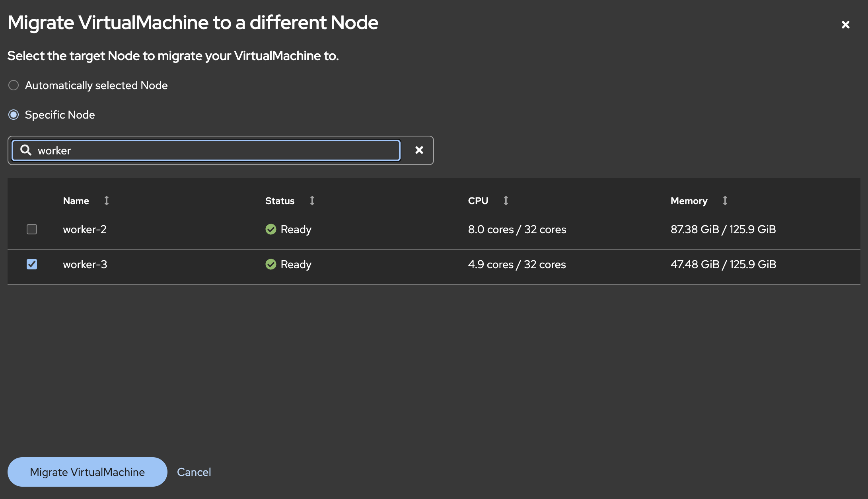Click Migrate VirtualMachine button
868x499 pixels.
pos(87,472)
